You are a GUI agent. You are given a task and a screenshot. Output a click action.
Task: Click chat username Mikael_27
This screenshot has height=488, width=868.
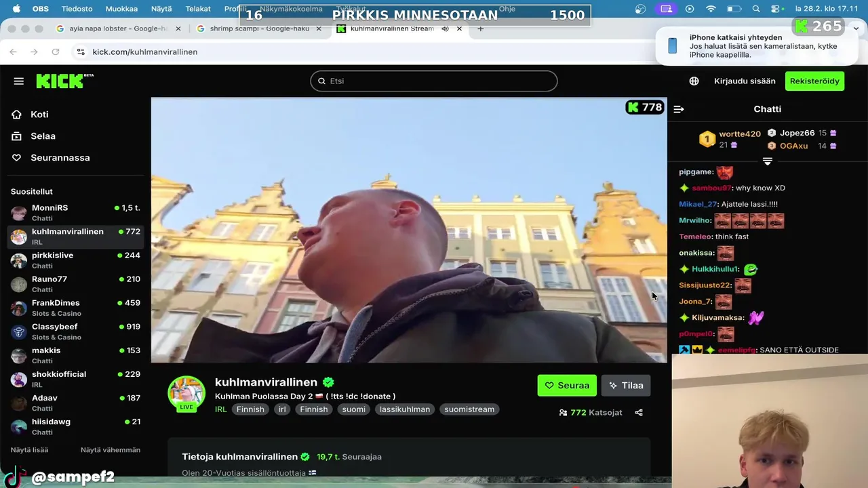[x=697, y=204]
